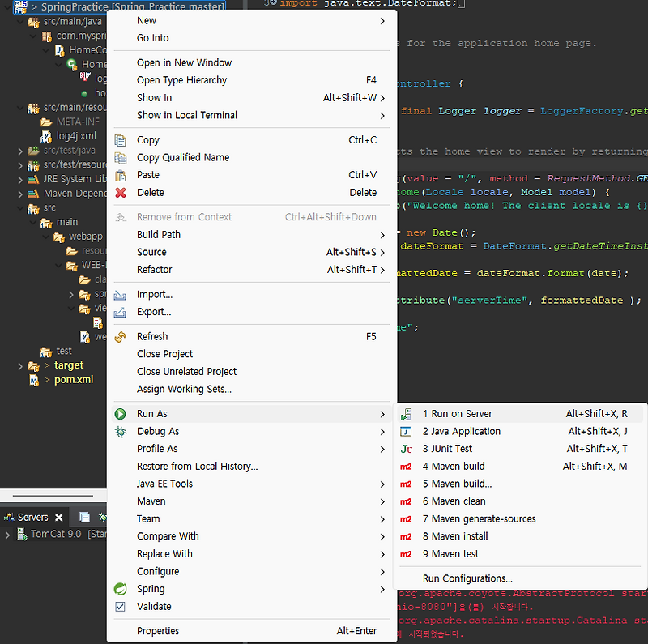The image size is (648, 644).
Task: Choose Go Into from the context menu
Action: click(252, 38)
